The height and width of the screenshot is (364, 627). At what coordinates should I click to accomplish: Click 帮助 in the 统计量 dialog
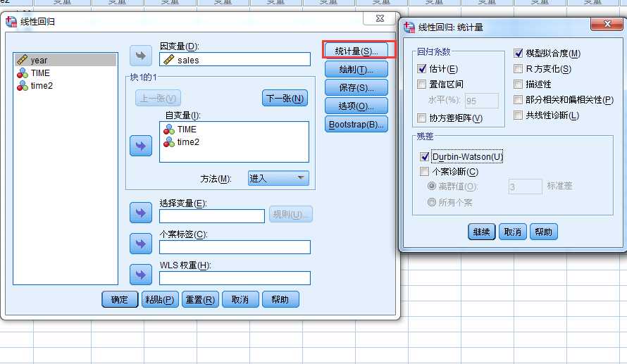pos(543,232)
